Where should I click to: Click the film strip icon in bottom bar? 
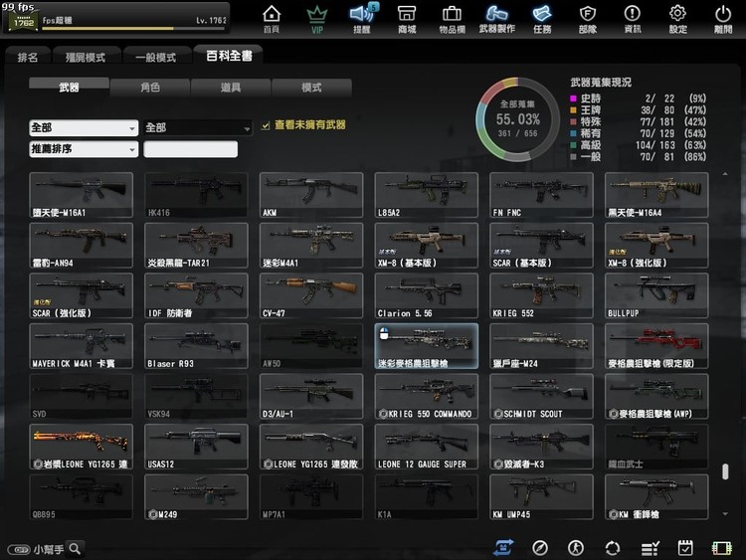click(721, 548)
